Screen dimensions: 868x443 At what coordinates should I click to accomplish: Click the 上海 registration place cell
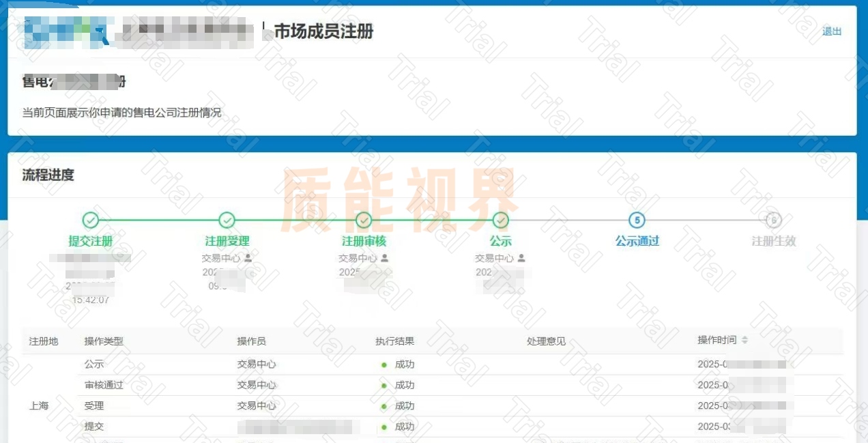(x=39, y=405)
